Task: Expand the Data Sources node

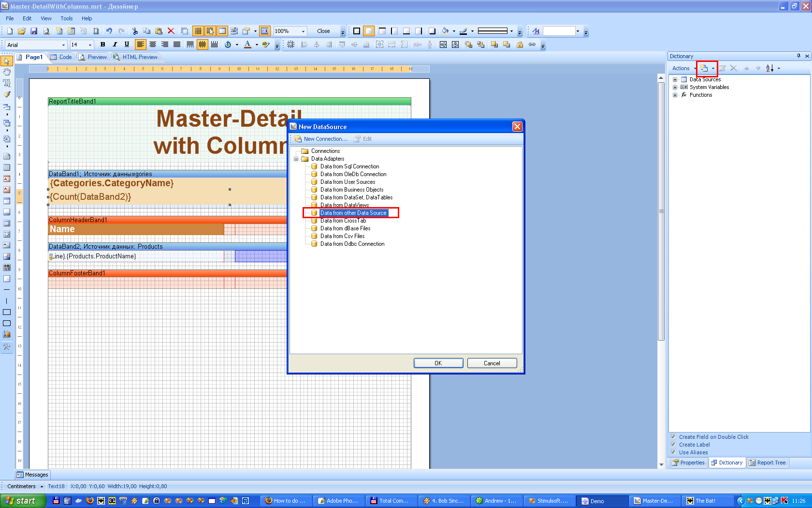Action: pyautogui.click(x=675, y=79)
